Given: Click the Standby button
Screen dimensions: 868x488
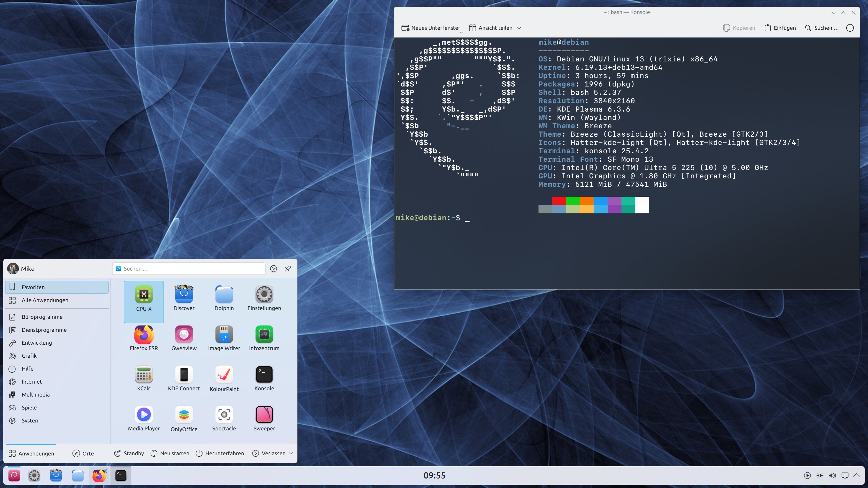Looking at the screenshot, I should coord(129,453).
